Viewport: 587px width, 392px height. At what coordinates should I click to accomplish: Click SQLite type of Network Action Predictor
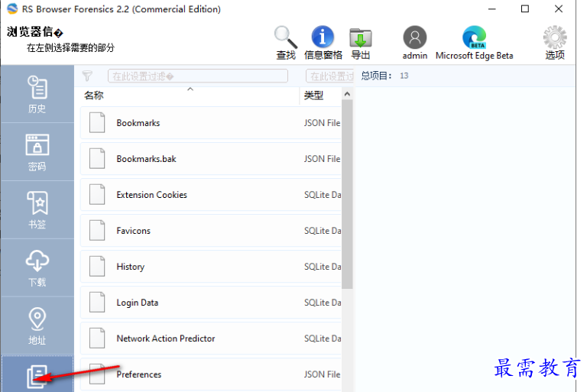(x=323, y=339)
